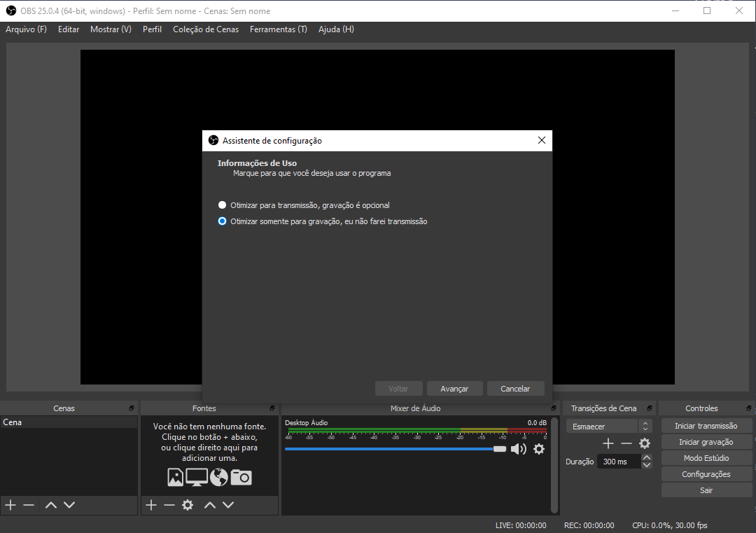
Task: Click the browser globe source icon
Action: tap(219, 478)
